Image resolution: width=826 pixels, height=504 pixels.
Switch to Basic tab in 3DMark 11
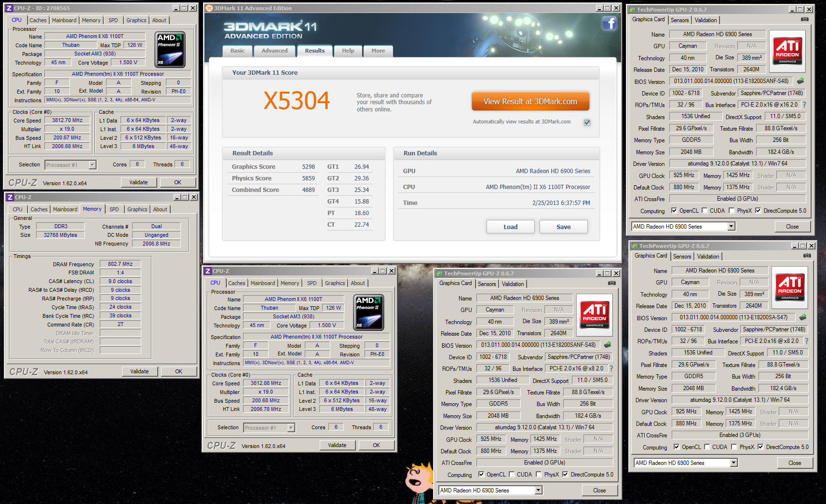pyautogui.click(x=237, y=51)
